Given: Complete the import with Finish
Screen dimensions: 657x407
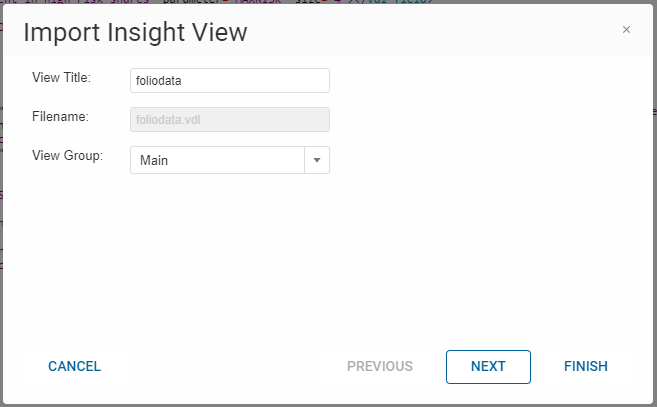Looking at the screenshot, I should tap(586, 366).
